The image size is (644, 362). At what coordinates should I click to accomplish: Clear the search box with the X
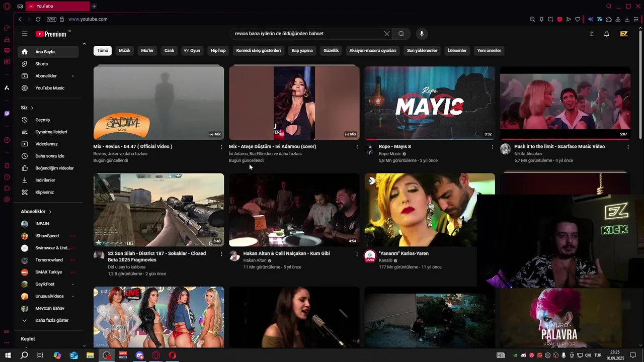(386, 34)
